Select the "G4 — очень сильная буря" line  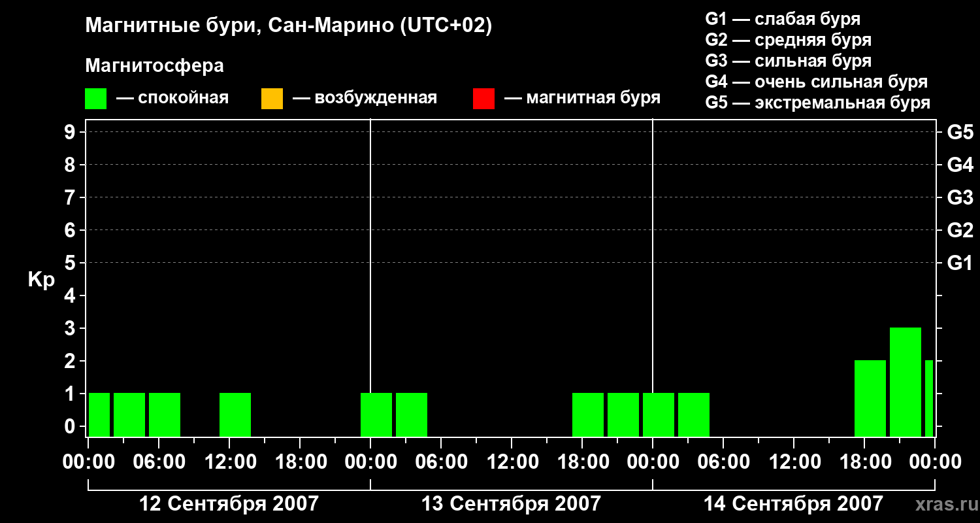(817, 82)
